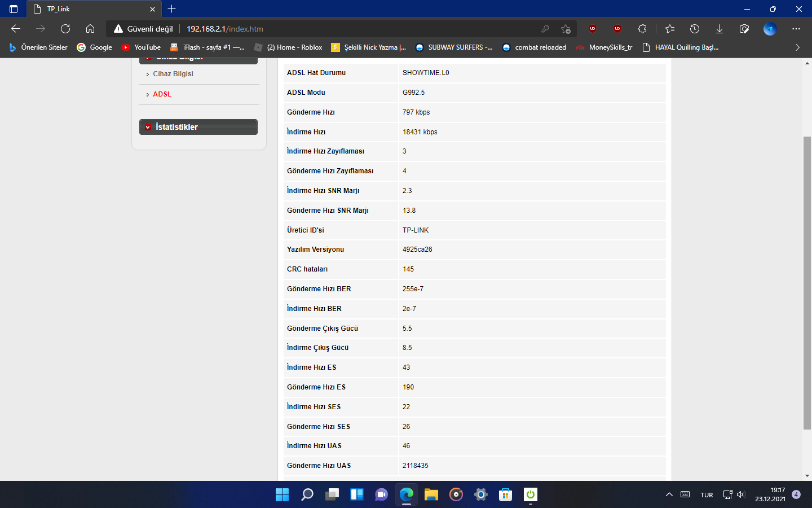Image resolution: width=812 pixels, height=508 pixels.
Task: Open the YouTube bookmark
Action: click(x=142, y=47)
